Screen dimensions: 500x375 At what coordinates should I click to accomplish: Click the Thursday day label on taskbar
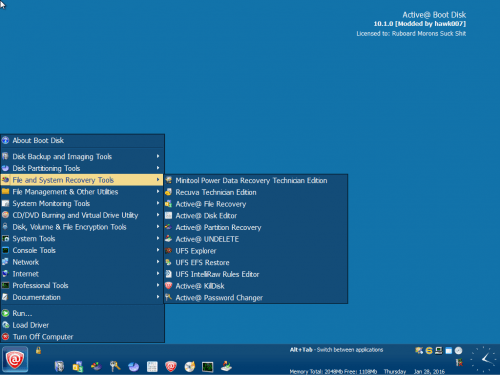point(395,371)
